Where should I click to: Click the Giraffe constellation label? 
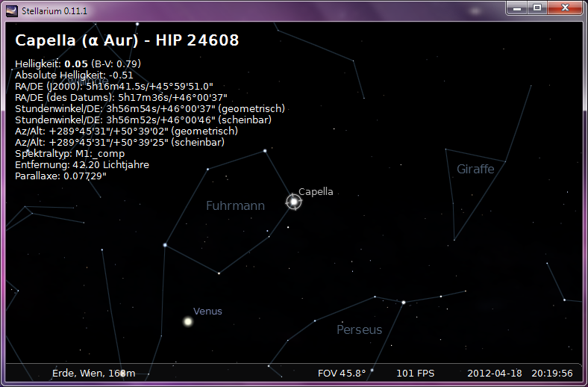point(475,169)
